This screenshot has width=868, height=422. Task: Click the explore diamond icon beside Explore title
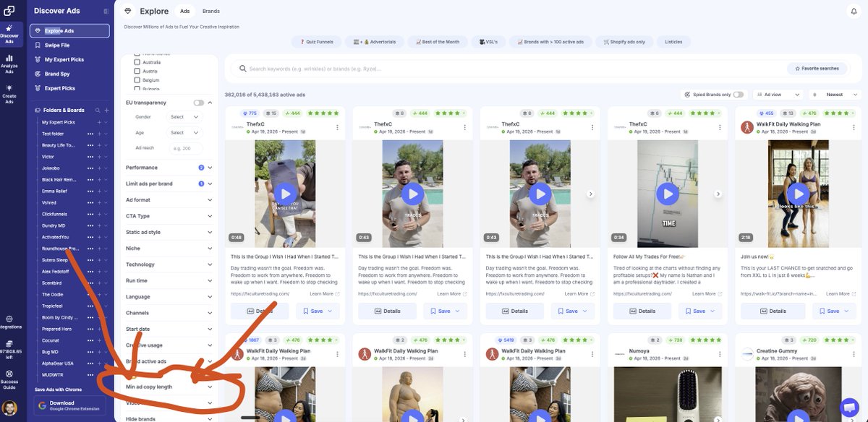(128, 11)
